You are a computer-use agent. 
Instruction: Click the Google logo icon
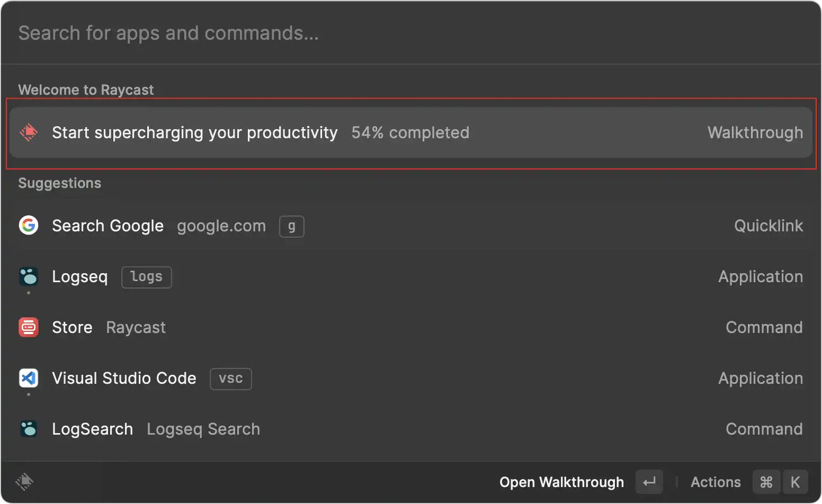(x=29, y=226)
